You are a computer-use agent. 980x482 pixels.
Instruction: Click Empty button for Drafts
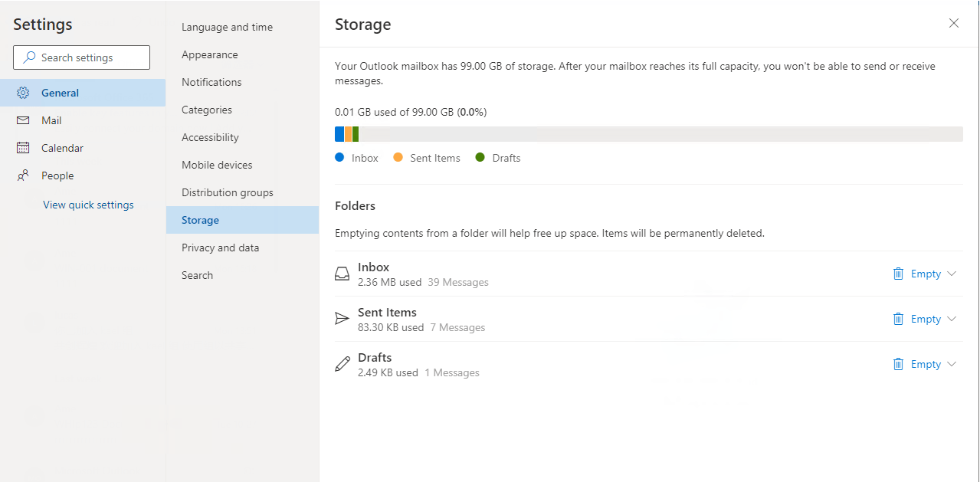(x=926, y=364)
